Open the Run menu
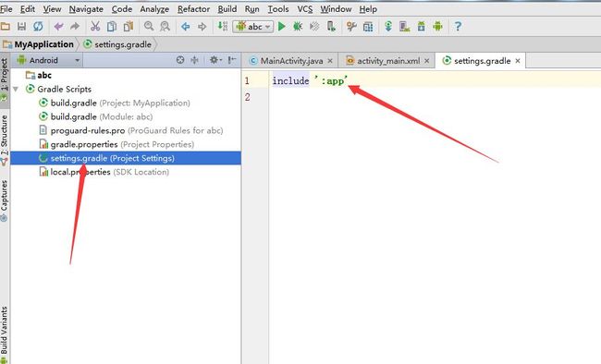Viewport: 601px width, 364px height. point(251,9)
